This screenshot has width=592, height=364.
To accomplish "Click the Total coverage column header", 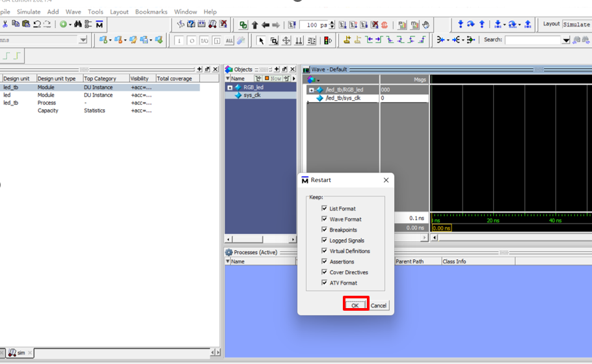I will point(178,79).
